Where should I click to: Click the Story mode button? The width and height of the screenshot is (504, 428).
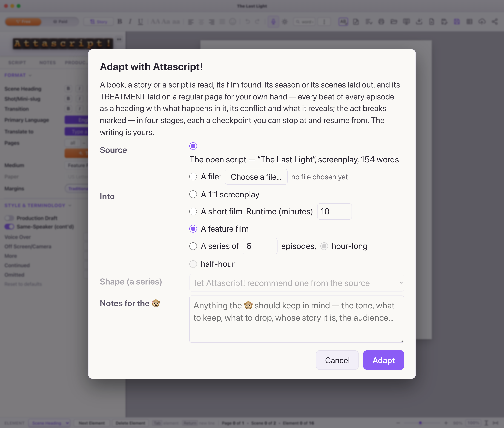99,22
